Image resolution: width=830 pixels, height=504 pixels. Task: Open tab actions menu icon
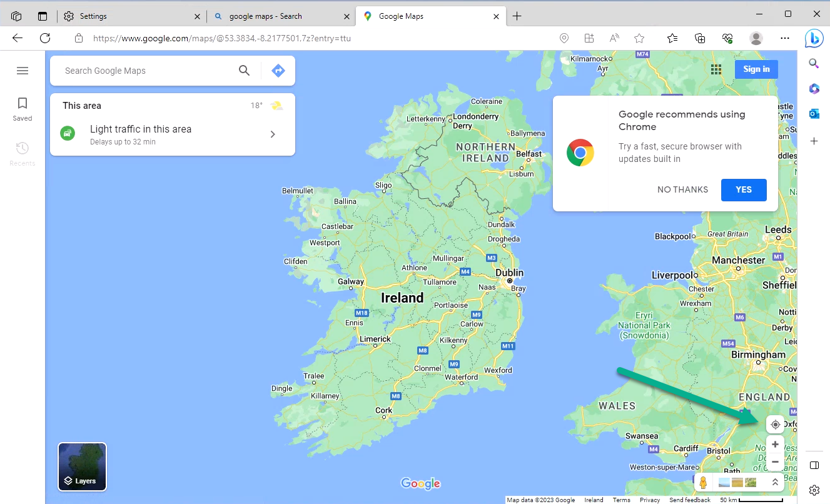click(43, 16)
